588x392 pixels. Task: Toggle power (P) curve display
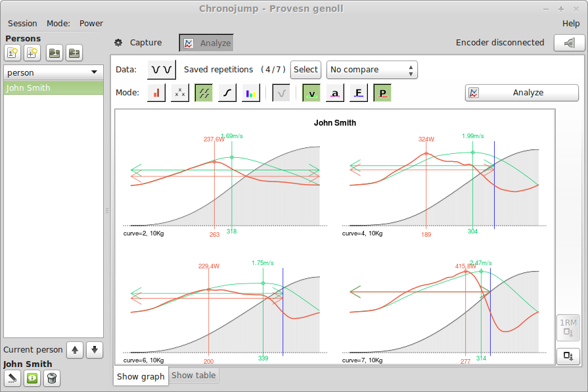[382, 93]
